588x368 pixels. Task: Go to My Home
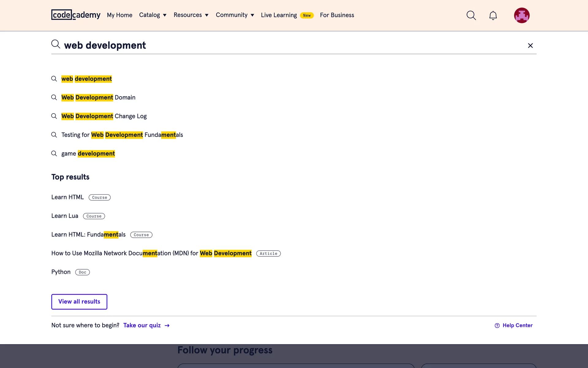tap(119, 15)
